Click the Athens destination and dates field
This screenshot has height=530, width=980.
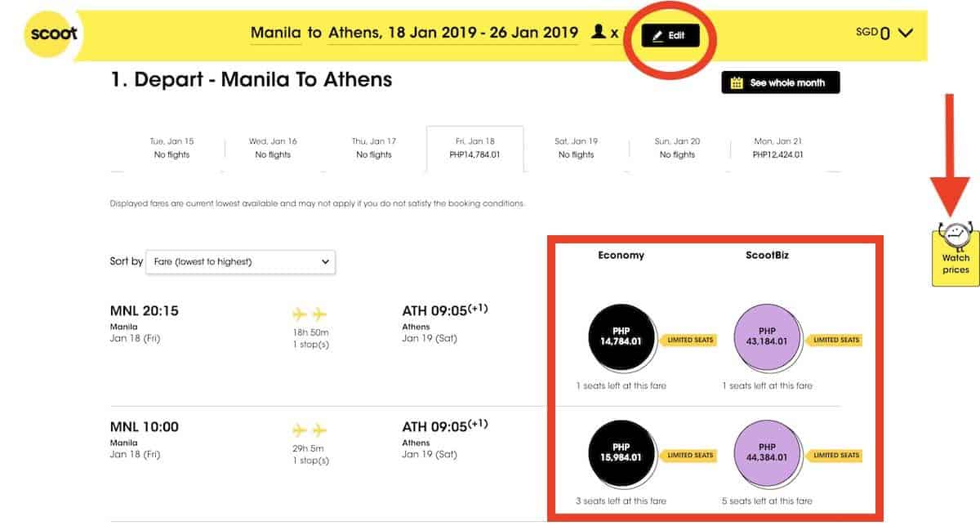[452, 33]
